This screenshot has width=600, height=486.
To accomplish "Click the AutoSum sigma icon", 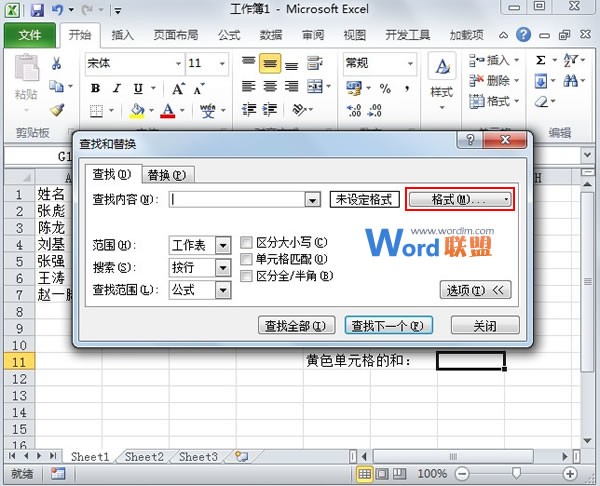I will (x=541, y=60).
